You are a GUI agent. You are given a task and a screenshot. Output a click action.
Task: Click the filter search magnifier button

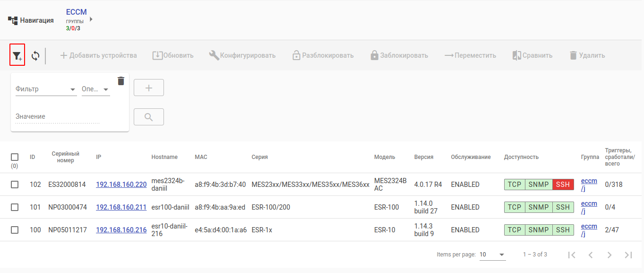[149, 117]
